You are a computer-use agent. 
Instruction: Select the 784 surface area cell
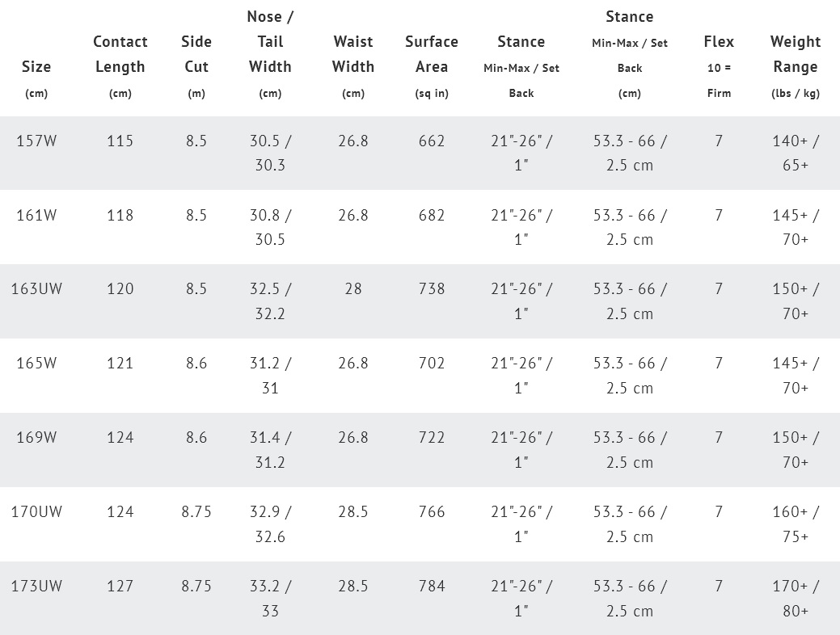click(x=432, y=587)
